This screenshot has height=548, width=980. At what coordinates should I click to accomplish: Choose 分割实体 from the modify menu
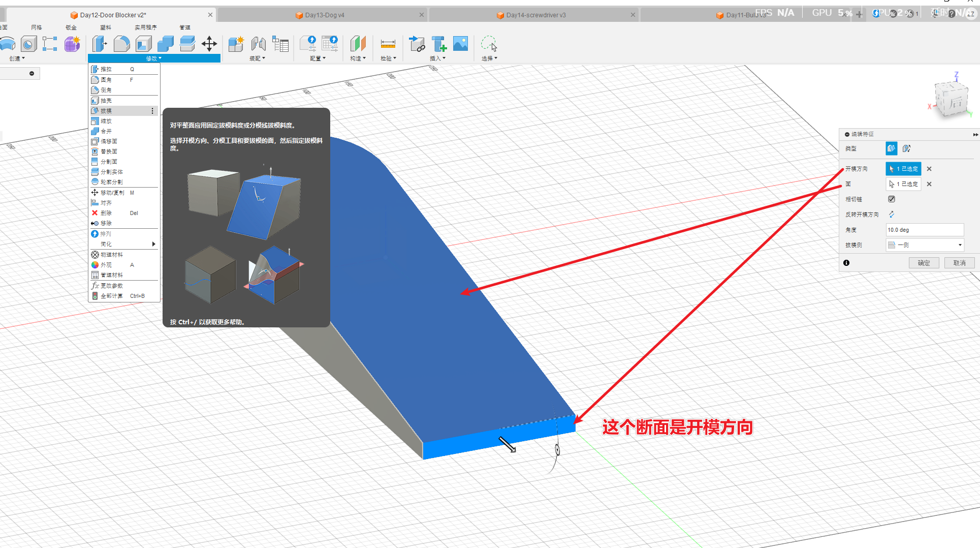pyautogui.click(x=112, y=172)
